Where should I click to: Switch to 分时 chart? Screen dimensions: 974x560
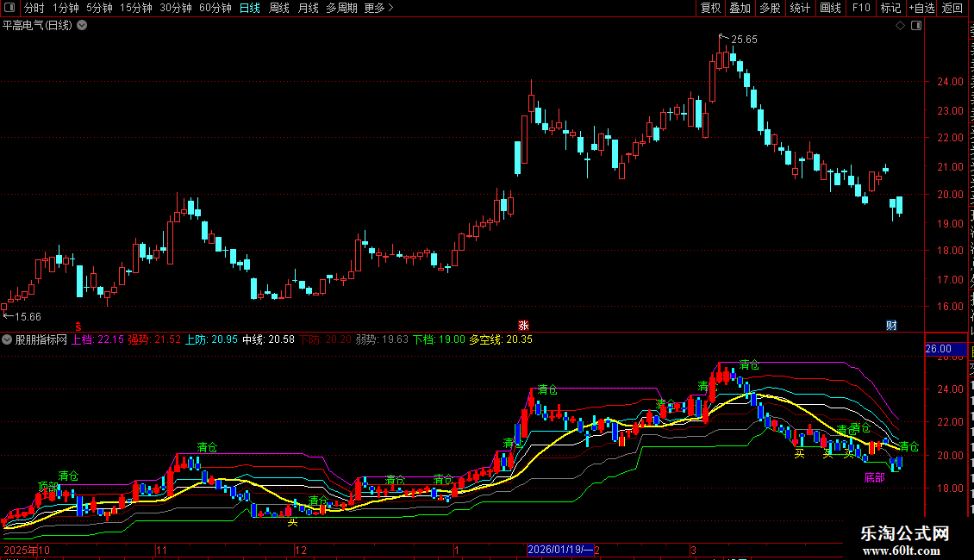(x=34, y=8)
